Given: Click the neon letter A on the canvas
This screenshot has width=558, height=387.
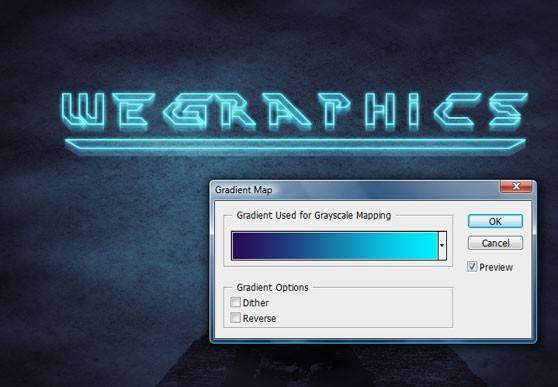Looking at the screenshot, I should [x=287, y=111].
